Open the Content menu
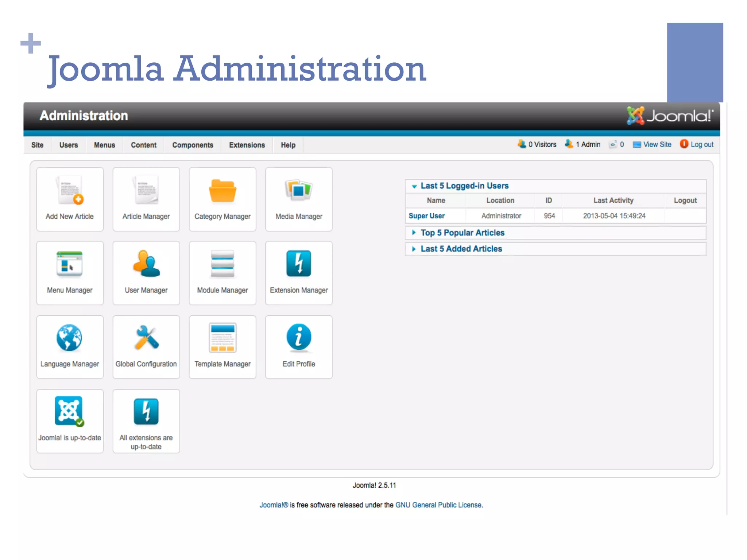The image size is (747, 560). click(144, 145)
